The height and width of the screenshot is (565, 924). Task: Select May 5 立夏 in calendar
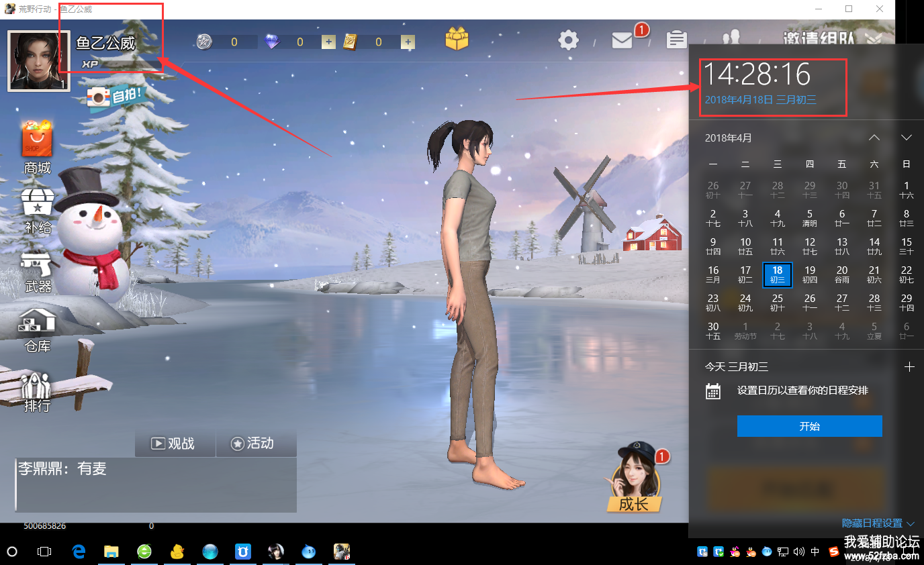[x=874, y=331]
